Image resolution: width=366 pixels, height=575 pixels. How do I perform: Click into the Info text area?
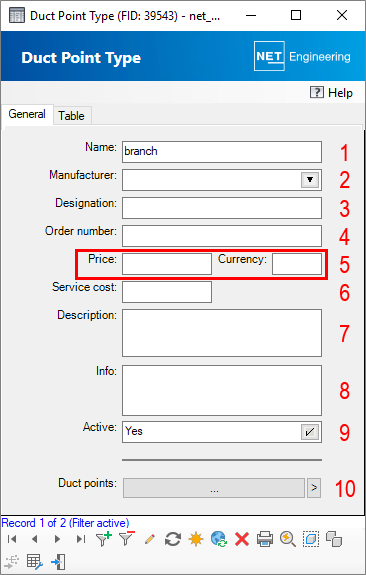[222, 390]
